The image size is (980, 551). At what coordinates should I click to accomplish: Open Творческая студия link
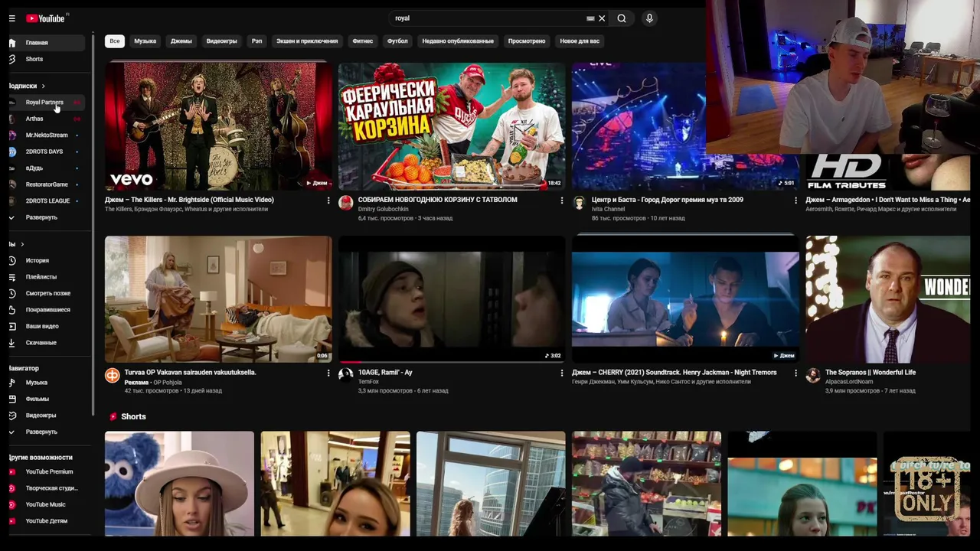point(46,488)
